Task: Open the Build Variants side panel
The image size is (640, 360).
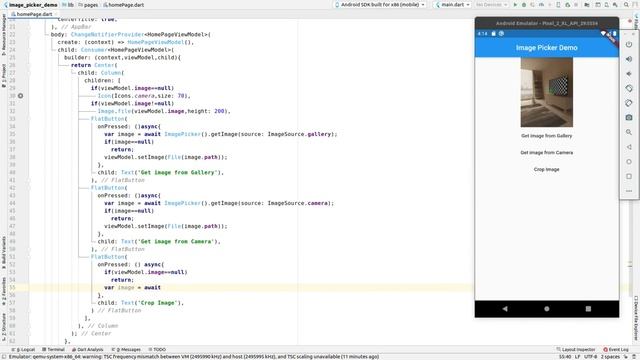Action: (4, 252)
